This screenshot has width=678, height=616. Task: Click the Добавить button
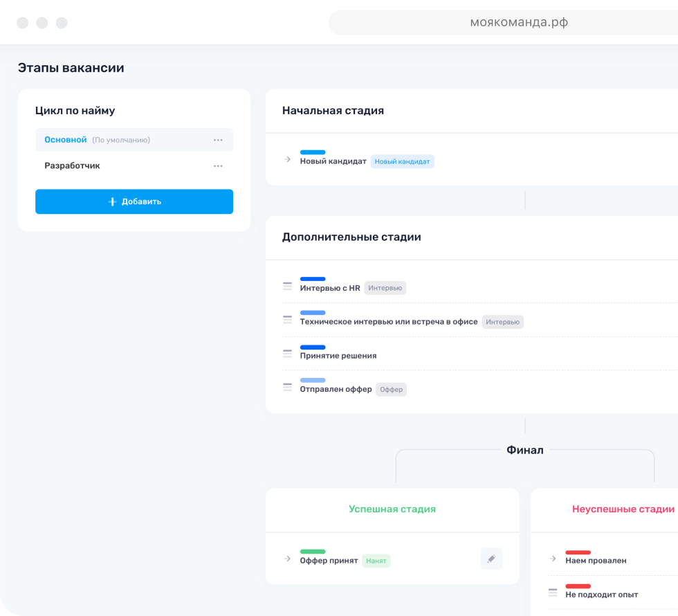tap(134, 201)
